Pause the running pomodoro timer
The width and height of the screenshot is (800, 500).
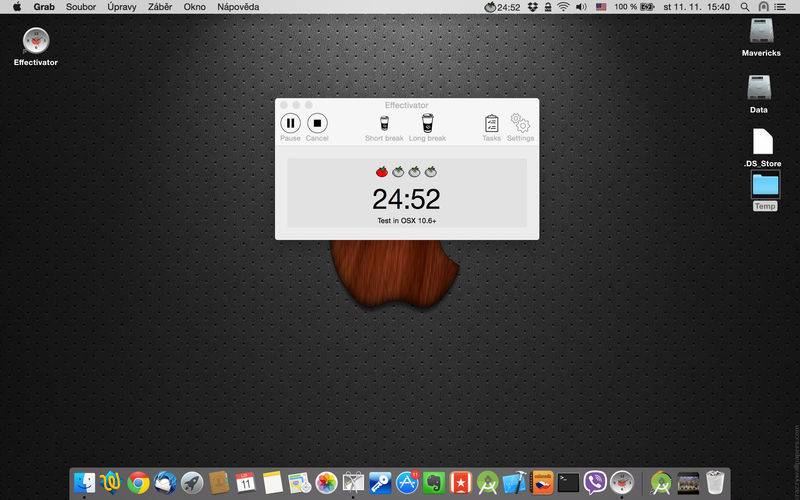click(x=290, y=123)
